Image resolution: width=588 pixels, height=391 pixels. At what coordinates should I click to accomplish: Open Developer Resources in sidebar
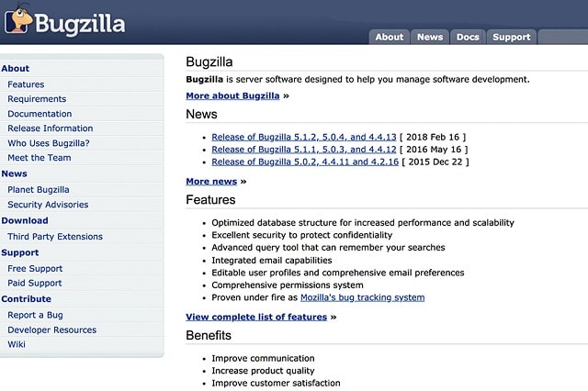click(x=52, y=330)
